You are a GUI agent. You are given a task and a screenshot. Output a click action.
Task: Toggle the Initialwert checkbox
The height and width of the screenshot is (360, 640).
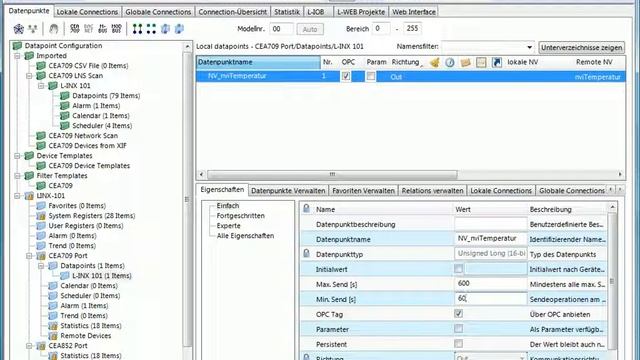click(458, 269)
